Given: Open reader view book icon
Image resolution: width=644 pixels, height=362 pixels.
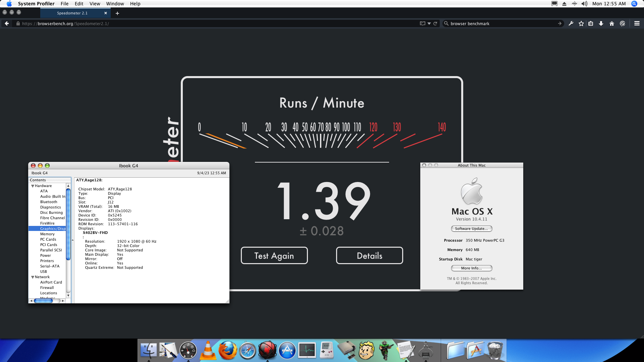Looking at the screenshot, I should [422, 23].
